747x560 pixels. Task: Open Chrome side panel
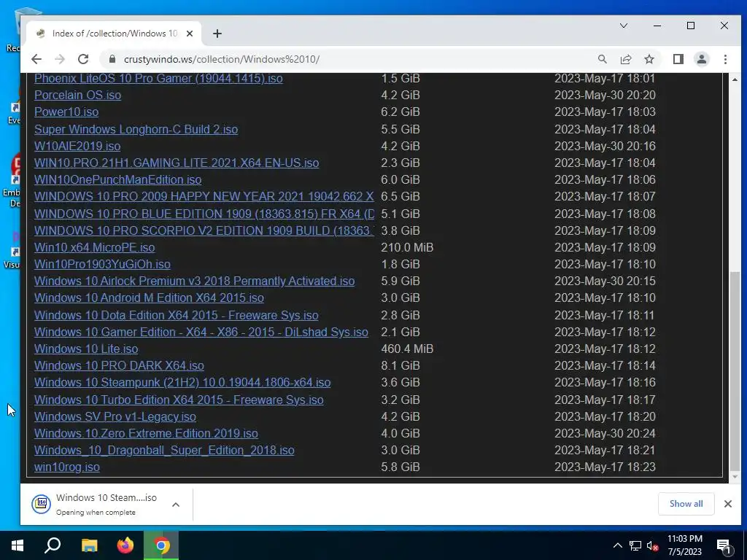(678, 59)
